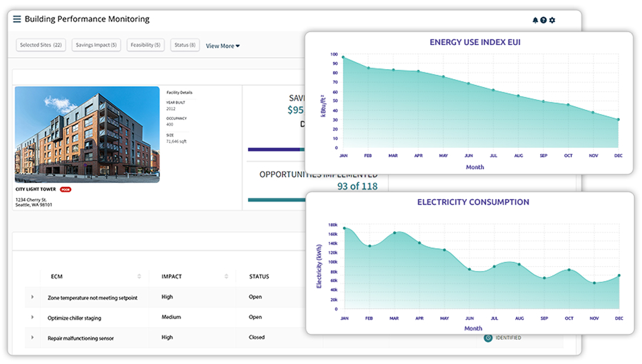Click the Status (8) filter button
This screenshot has height=364, width=642.
(x=184, y=45)
